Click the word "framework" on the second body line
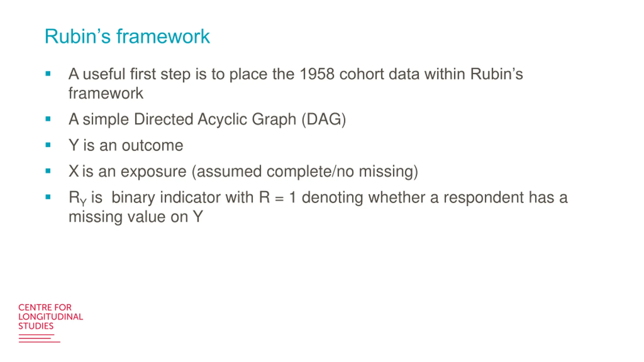This screenshot has width=644, height=362. coord(106,93)
